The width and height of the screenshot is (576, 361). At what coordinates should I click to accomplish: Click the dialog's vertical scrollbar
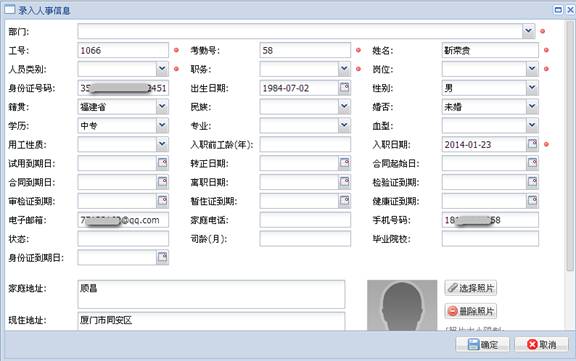[x=569, y=145]
